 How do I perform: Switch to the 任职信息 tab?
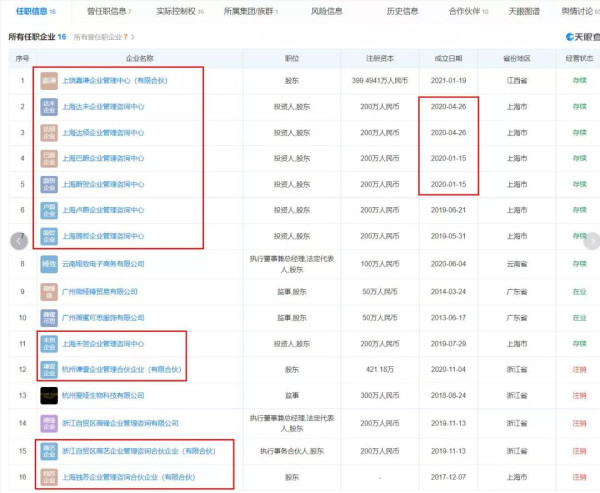click(36, 11)
